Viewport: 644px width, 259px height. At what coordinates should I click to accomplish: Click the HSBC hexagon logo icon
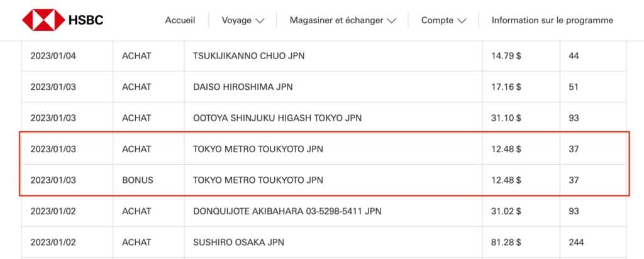(x=43, y=20)
